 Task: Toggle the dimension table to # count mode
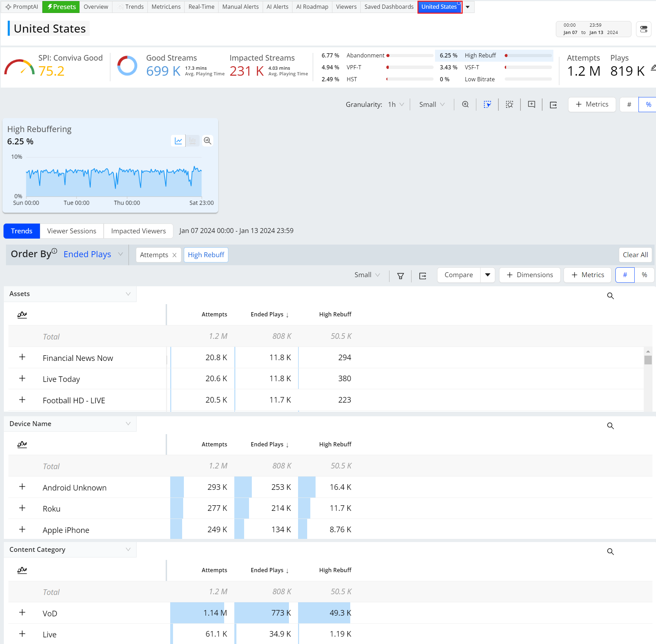(x=625, y=275)
